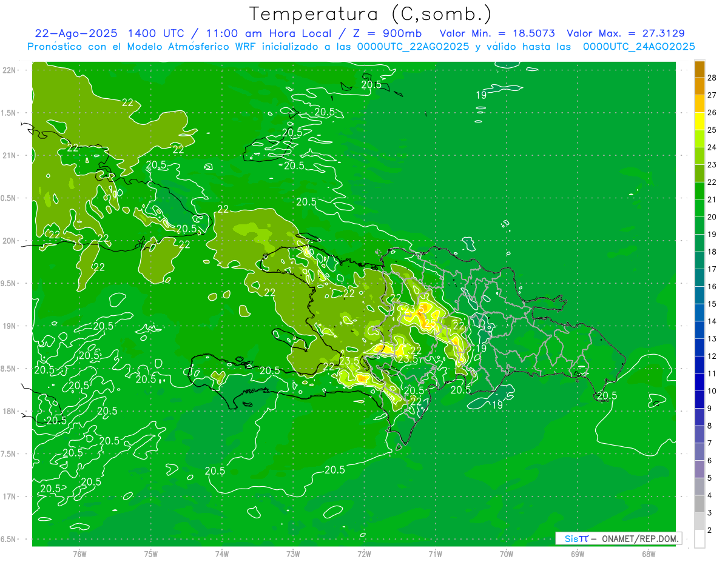Pick the yellow legend swatch between 25 and 26
This screenshot has height=562, width=728.
[x=699, y=121]
